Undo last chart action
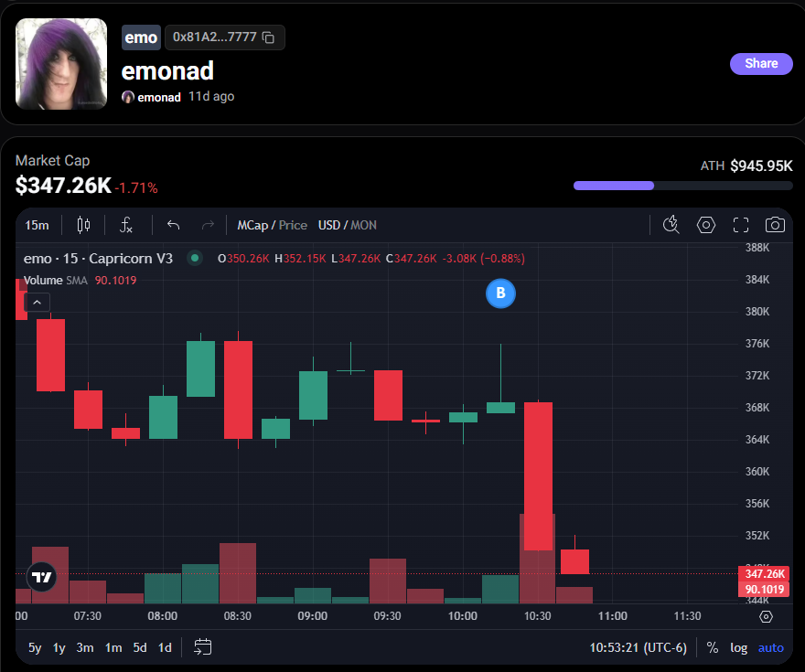Viewport: 805px width, 672px height. pos(174,225)
